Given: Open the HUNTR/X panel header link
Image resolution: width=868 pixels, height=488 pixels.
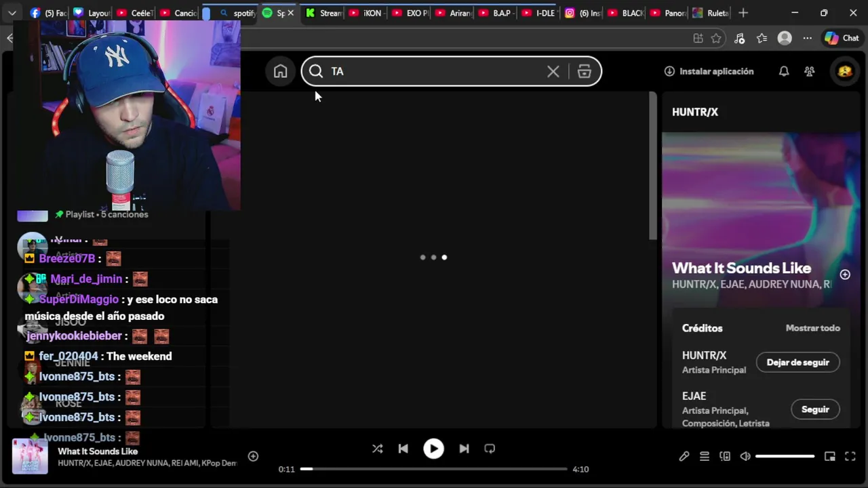Looking at the screenshot, I should coord(695,112).
